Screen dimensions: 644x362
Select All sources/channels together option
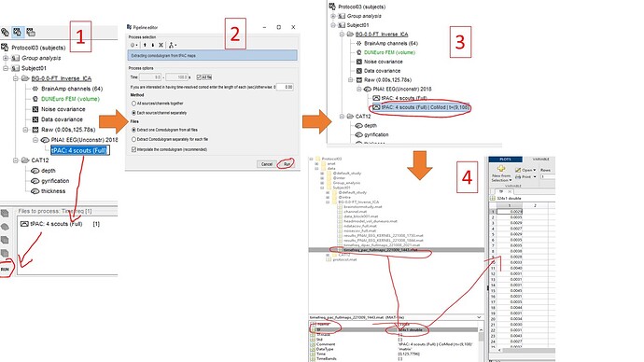click(x=133, y=104)
